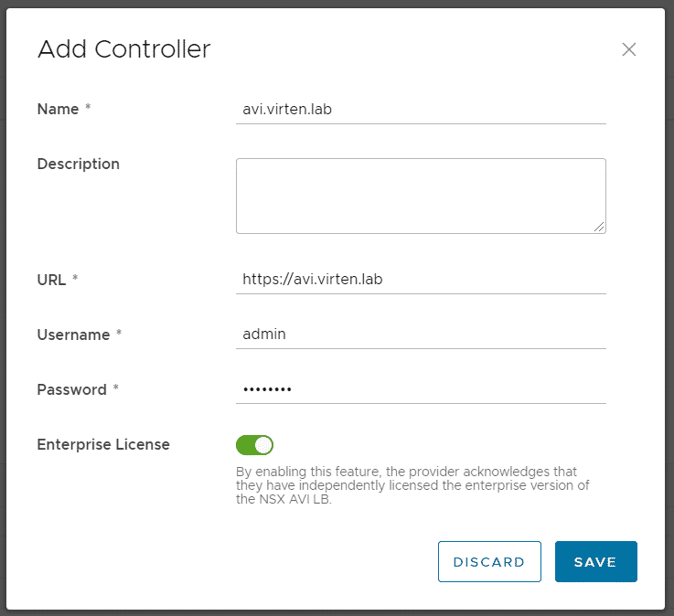Click inside the empty Description text area

[421, 196]
